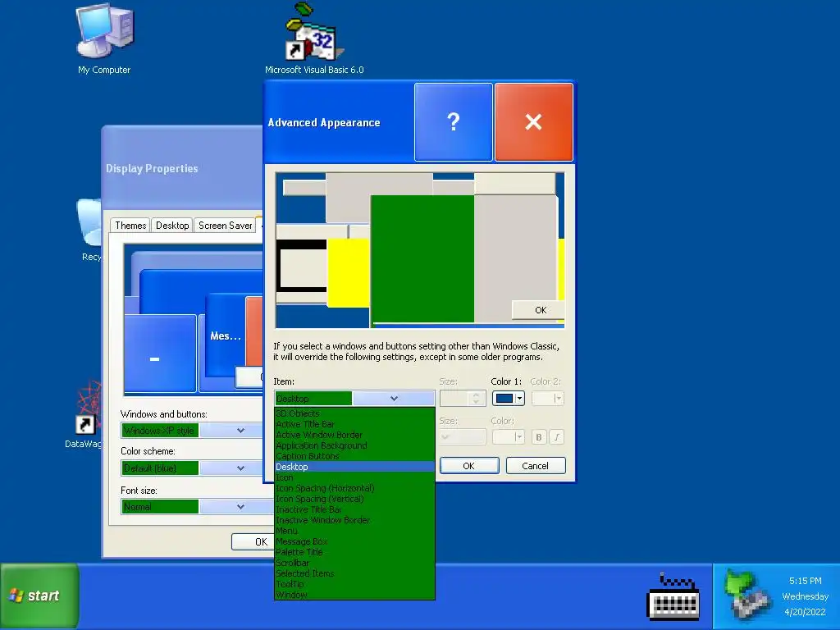The width and height of the screenshot is (840, 630).
Task: Select Scrollbar from the item list
Action: pos(354,563)
